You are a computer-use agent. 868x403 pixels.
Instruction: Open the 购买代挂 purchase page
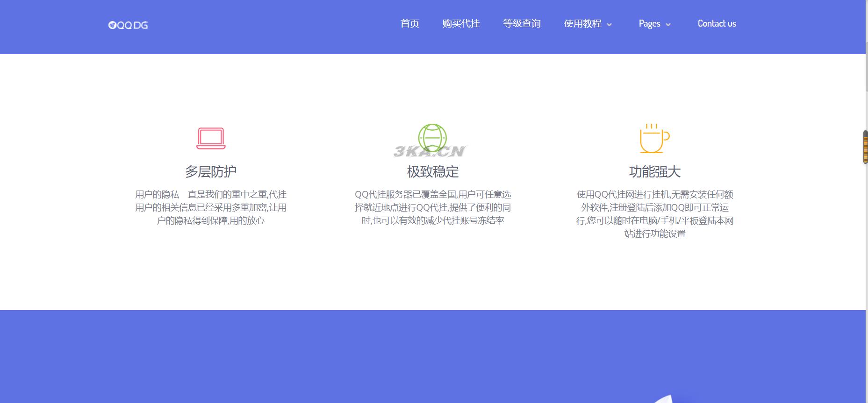coord(461,23)
